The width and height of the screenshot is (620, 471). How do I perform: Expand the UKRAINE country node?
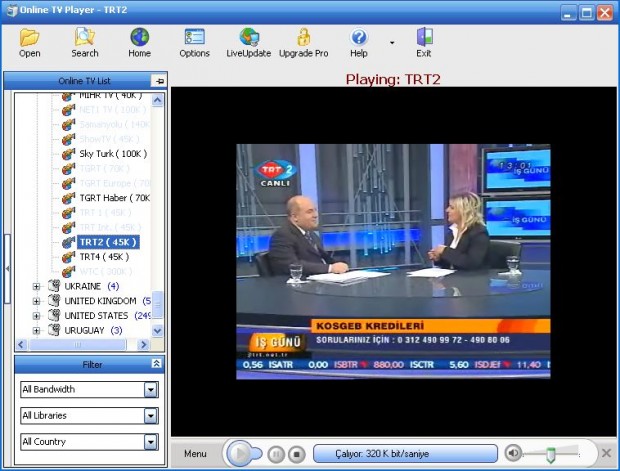[36, 286]
